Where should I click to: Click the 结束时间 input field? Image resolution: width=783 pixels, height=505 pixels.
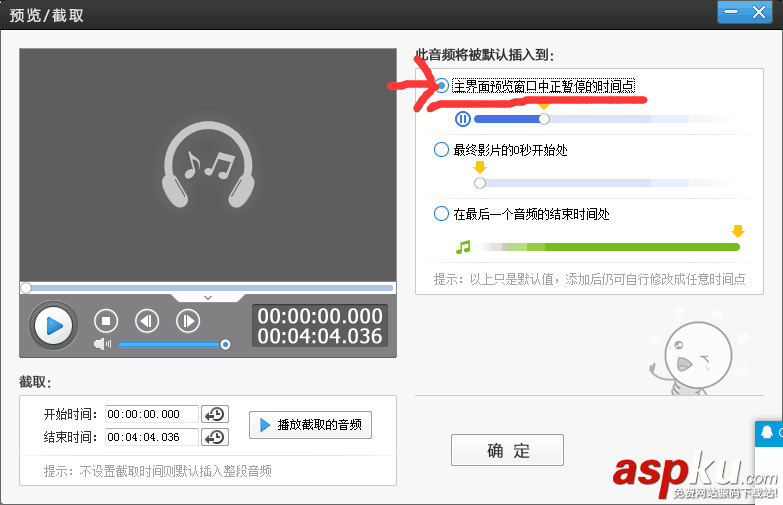[152, 437]
